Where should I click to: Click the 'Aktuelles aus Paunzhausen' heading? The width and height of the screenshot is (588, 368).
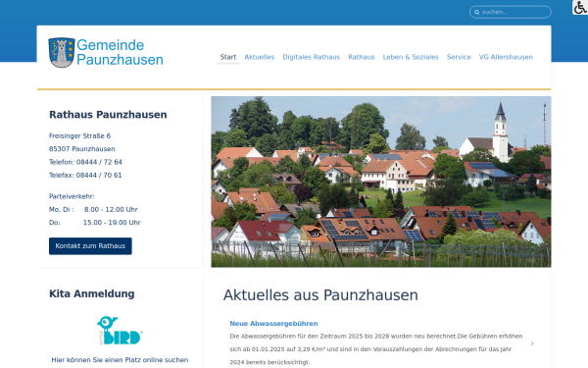coord(320,295)
